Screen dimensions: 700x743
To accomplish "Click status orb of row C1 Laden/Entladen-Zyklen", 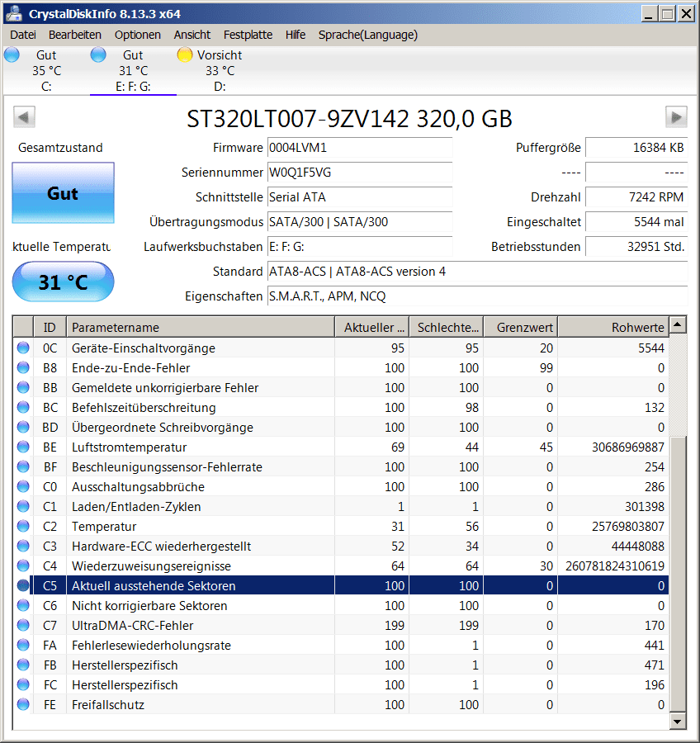I will pos(23,507).
